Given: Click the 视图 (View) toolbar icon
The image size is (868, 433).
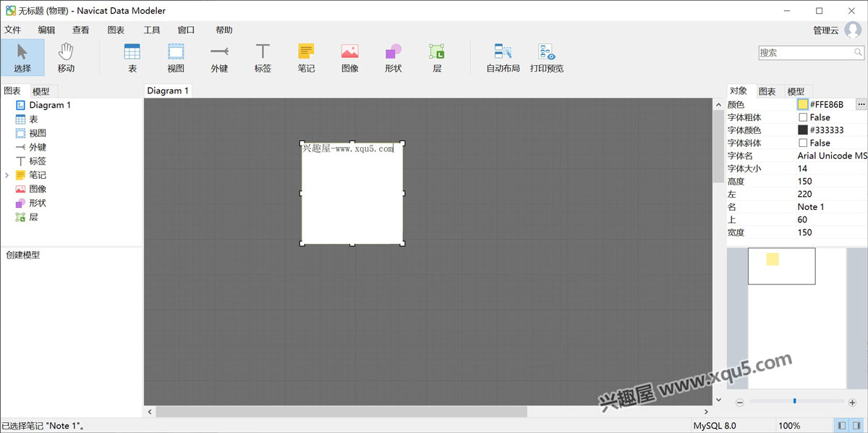Looking at the screenshot, I should tap(176, 57).
